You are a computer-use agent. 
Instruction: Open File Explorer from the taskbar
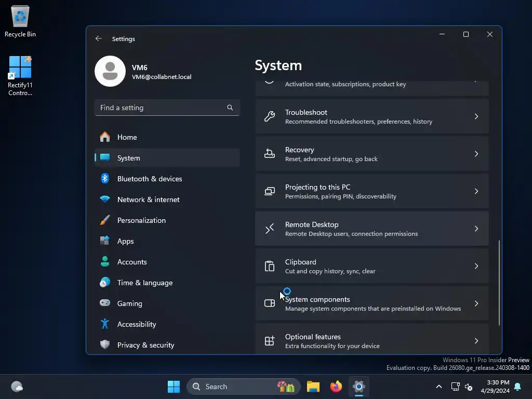[313, 387]
